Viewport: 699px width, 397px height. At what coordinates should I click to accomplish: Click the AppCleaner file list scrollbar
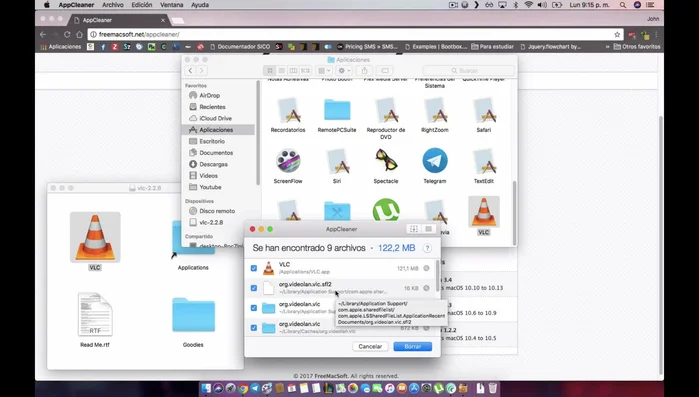pyautogui.click(x=437, y=276)
